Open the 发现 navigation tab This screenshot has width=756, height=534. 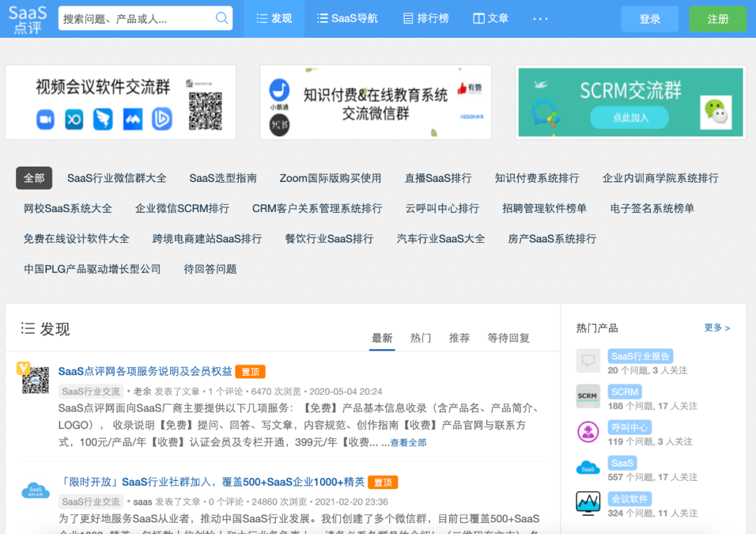tap(274, 19)
